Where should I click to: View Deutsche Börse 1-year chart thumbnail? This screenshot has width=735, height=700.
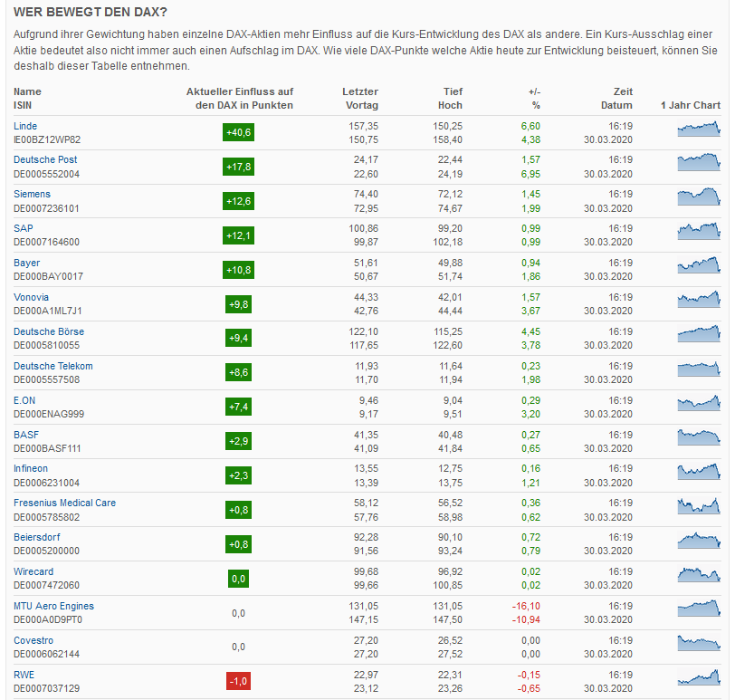click(699, 334)
